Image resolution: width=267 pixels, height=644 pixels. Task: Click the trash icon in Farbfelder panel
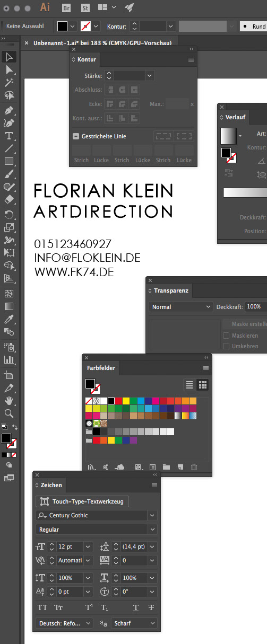(x=194, y=467)
